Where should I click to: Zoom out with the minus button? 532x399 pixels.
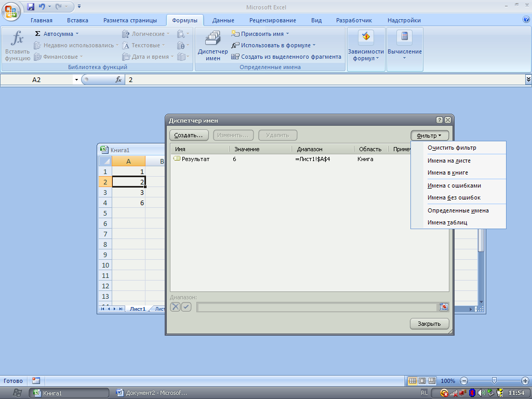(464, 381)
